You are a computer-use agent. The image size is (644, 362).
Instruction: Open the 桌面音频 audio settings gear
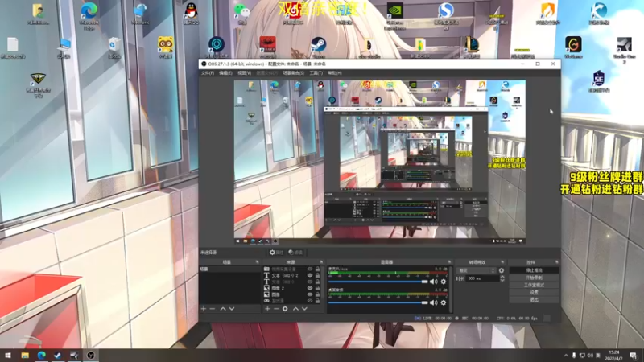pyautogui.click(x=444, y=302)
